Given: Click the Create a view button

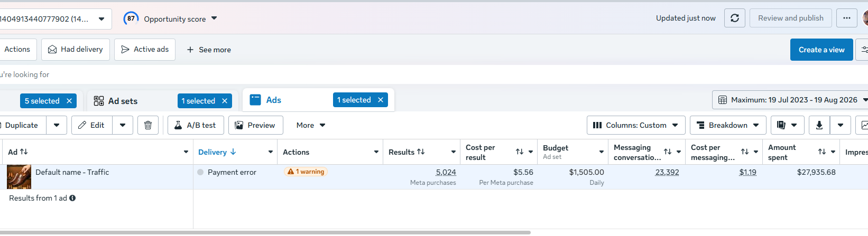Looking at the screenshot, I should tap(821, 50).
